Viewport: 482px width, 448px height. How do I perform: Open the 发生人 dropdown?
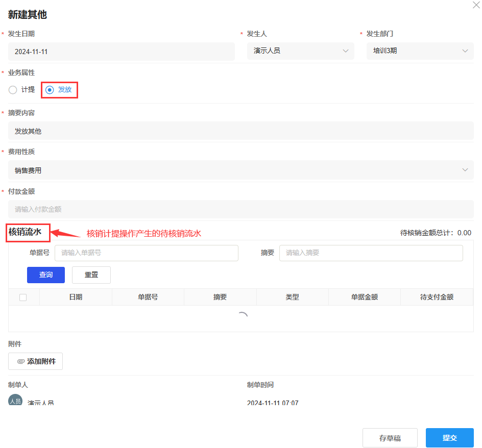[x=300, y=51]
